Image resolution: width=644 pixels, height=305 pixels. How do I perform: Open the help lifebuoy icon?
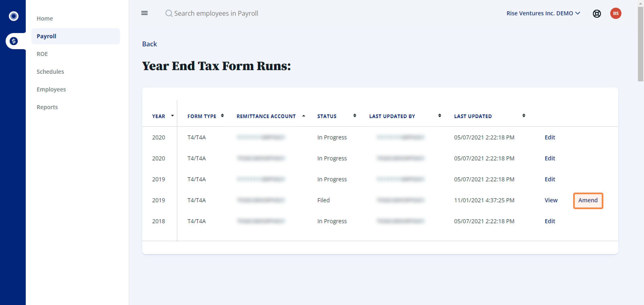click(597, 13)
